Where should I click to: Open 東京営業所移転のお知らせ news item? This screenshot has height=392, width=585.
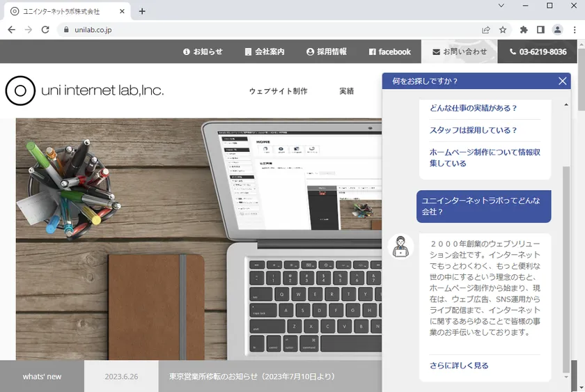[252, 377]
